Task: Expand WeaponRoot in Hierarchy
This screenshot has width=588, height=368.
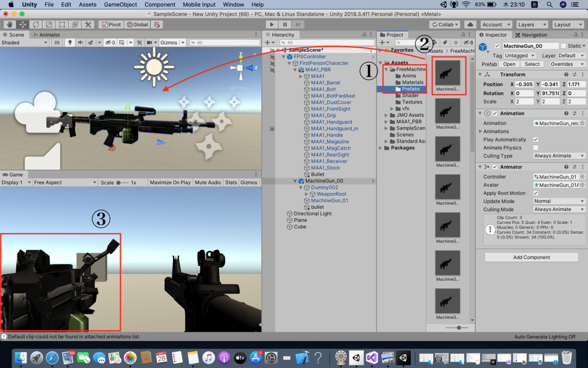Action: (x=306, y=194)
